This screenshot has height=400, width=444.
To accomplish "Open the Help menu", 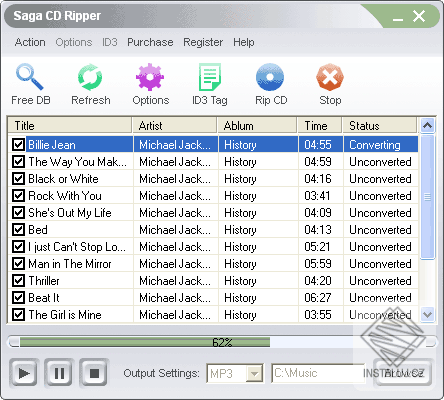I will point(244,42).
